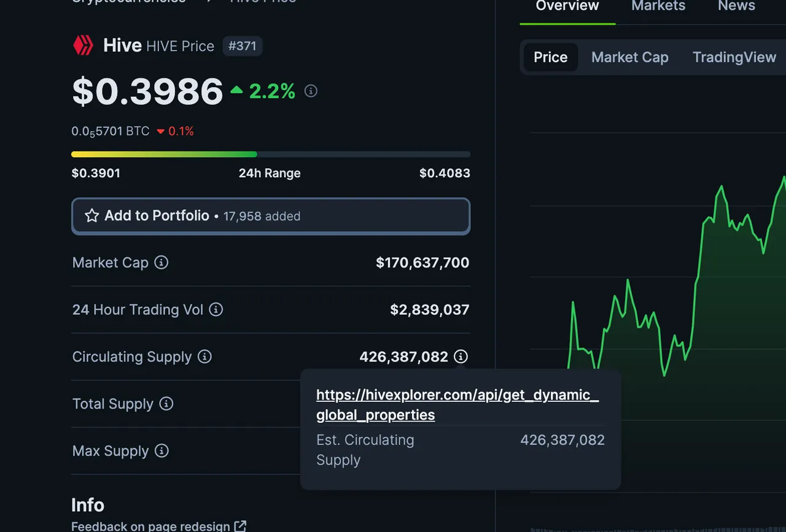Select the Price chart view
This screenshot has width=786, height=532.
click(x=550, y=58)
